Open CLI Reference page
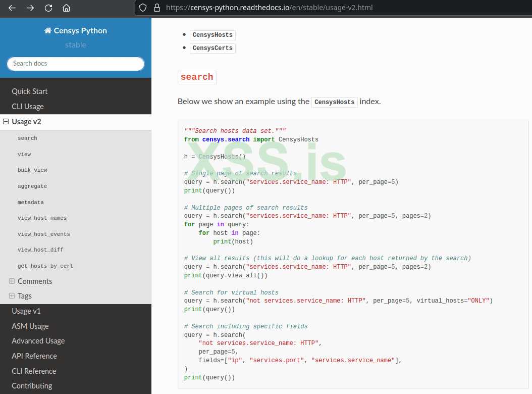 click(34, 371)
